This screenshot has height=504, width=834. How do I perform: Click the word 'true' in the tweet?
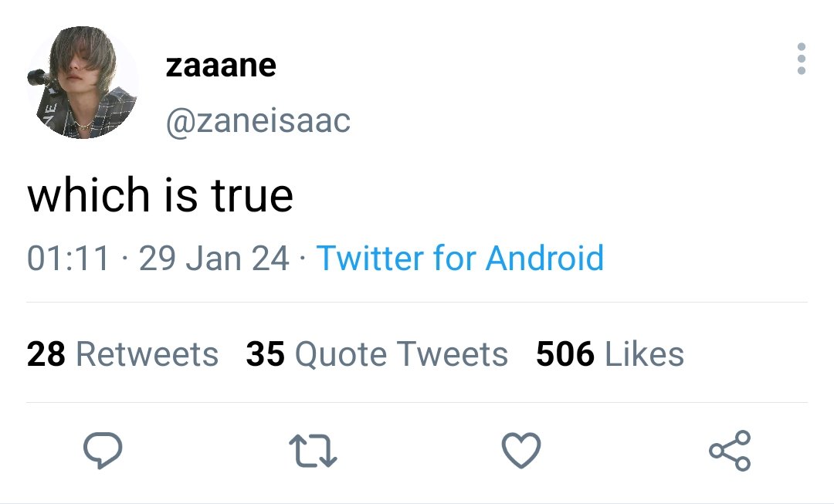[x=252, y=195]
